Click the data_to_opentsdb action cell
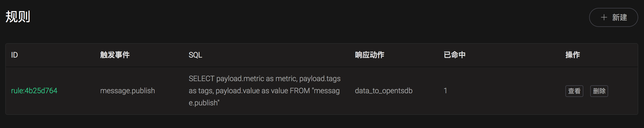This screenshot has height=128, width=644. (383, 91)
